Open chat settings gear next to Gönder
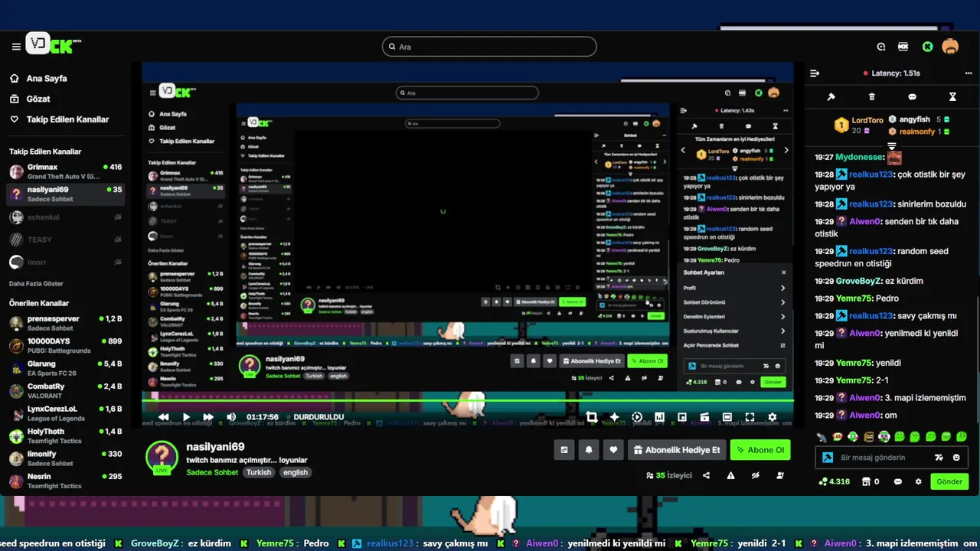The width and height of the screenshot is (980, 551). coord(918,482)
